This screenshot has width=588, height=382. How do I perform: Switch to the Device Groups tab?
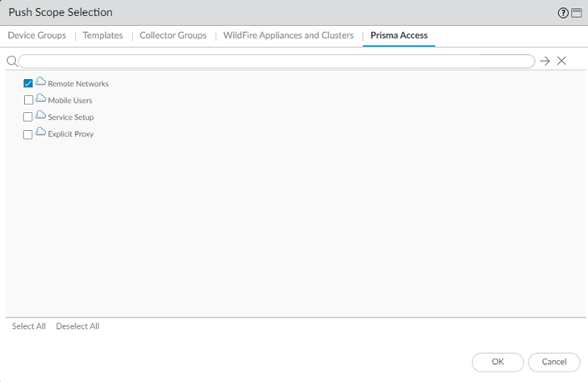[x=37, y=36]
